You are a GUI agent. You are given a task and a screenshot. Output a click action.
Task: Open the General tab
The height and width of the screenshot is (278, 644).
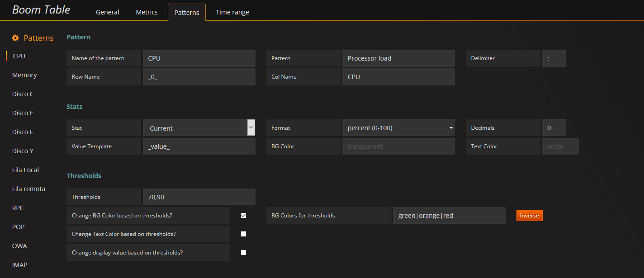108,12
